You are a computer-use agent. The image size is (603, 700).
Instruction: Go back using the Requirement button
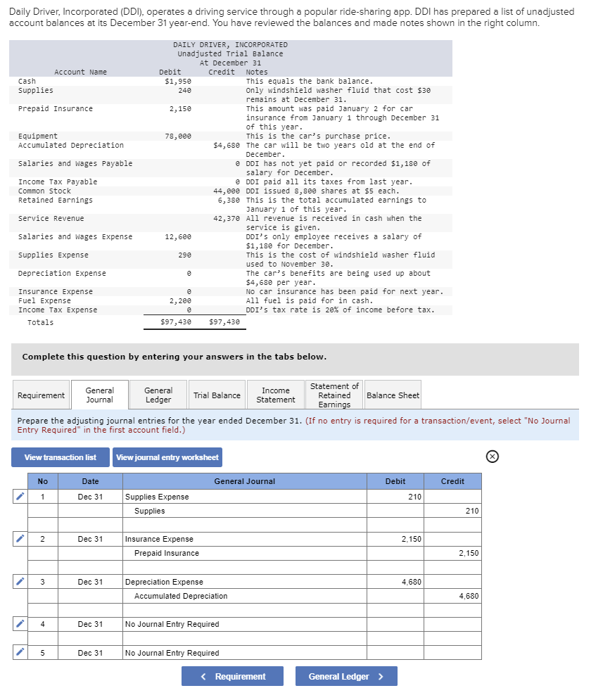[232, 676]
